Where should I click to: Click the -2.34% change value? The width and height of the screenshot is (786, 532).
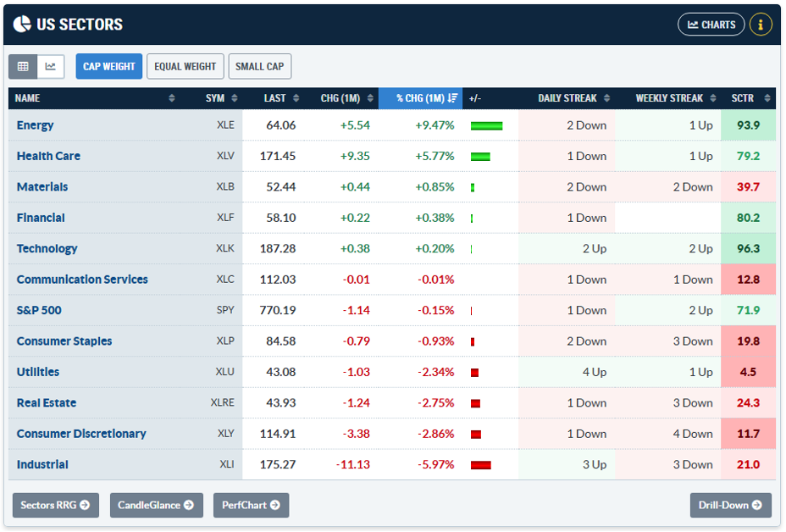click(435, 372)
